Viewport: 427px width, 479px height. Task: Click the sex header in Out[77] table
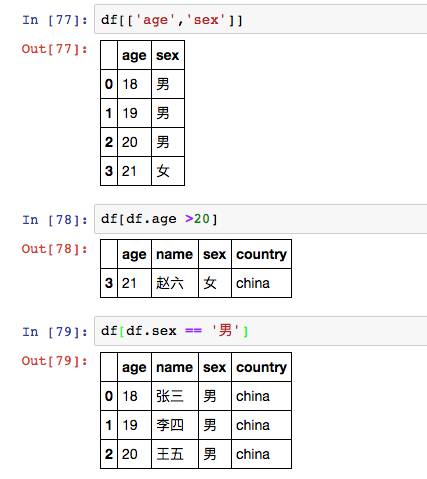click(168, 55)
